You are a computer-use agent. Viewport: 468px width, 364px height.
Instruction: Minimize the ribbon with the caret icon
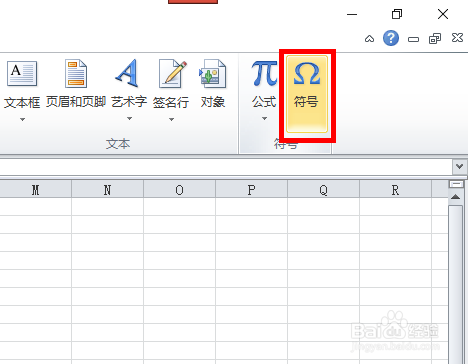(x=369, y=39)
